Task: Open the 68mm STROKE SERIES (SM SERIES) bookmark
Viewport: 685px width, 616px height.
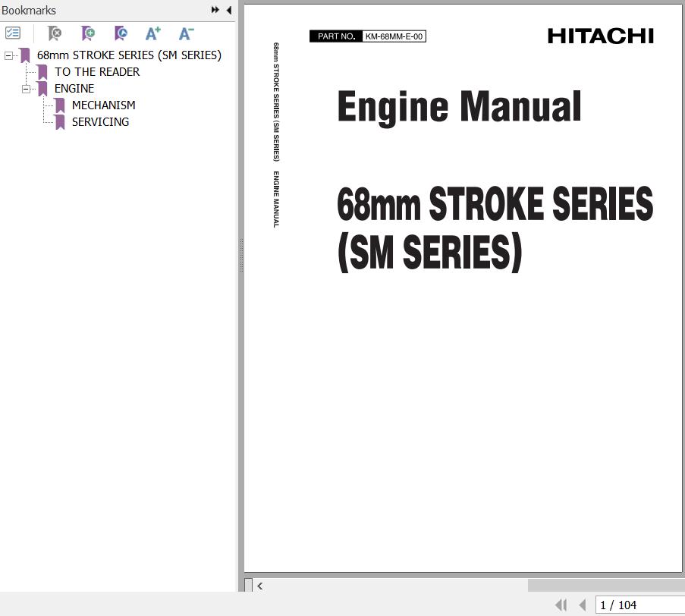Action: tap(129, 55)
